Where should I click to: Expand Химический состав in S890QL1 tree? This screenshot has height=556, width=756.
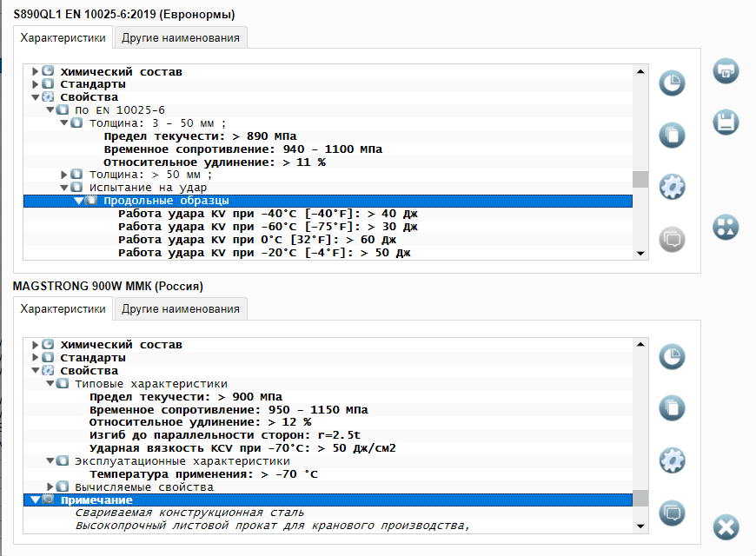click(x=35, y=71)
